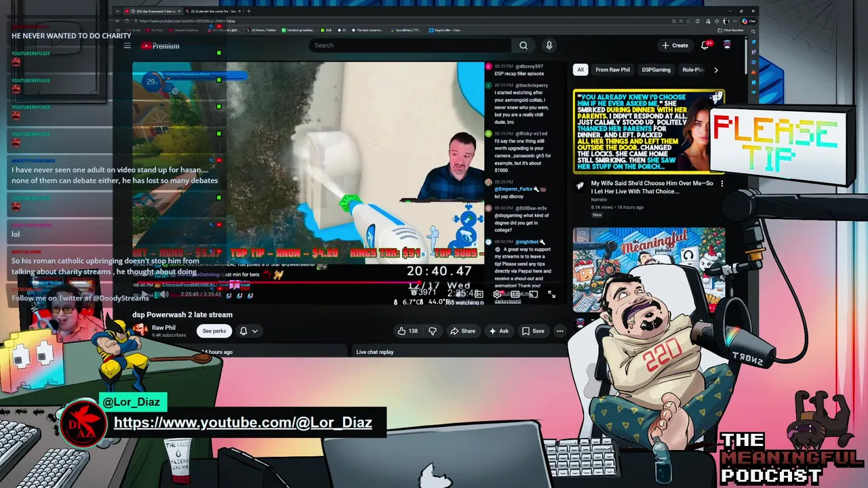Click the dsp Powerwash 2 late stream title
Image resolution: width=868 pixels, height=488 pixels.
(x=182, y=314)
